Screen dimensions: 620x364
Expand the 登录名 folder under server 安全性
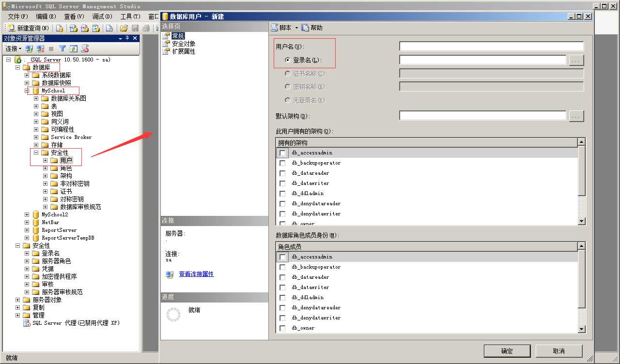click(27, 253)
